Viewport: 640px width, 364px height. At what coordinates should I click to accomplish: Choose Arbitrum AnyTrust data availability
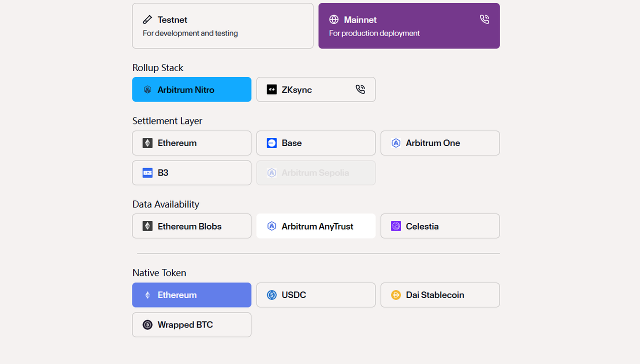[x=315, y=226]
